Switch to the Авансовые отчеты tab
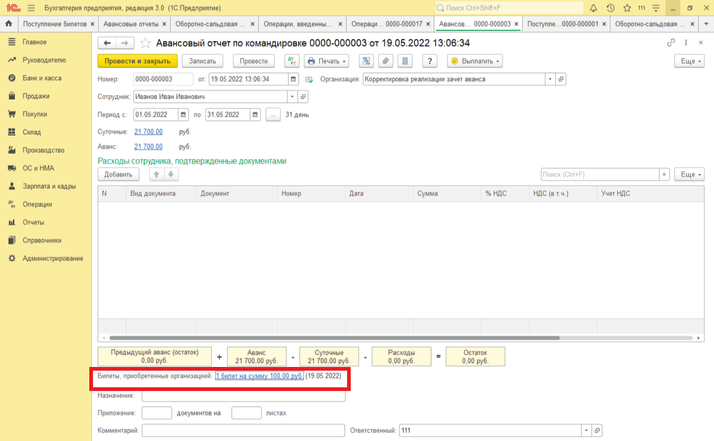 (x=132, y=24)
